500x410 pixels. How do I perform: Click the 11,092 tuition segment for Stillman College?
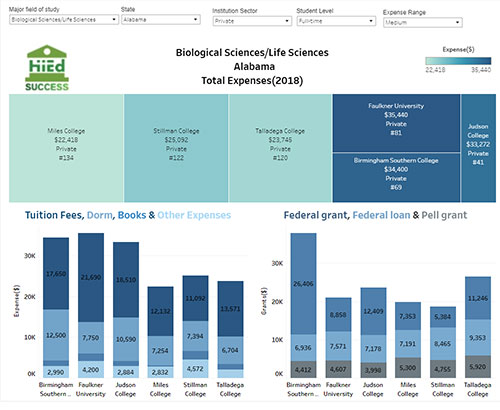click(195, 298)
